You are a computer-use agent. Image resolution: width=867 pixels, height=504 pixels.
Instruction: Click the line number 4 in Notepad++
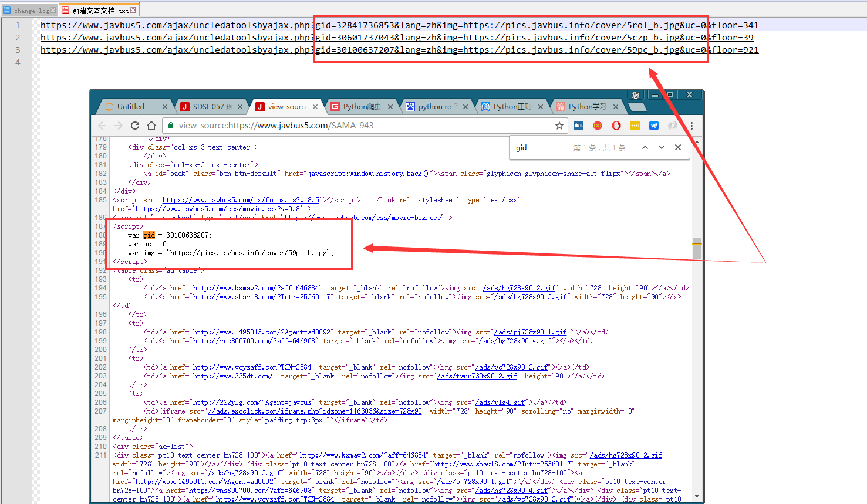18,62
